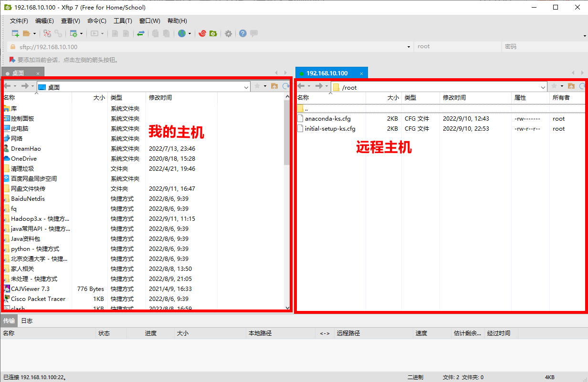588x382 pixels.
Task: Refresh the remote /root file listing
Action: point(582,86)
